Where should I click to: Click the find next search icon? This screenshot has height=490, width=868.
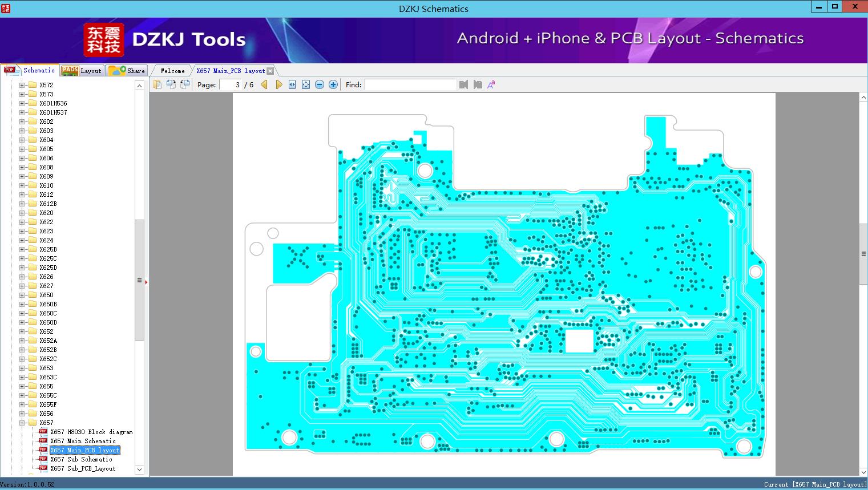478,84
